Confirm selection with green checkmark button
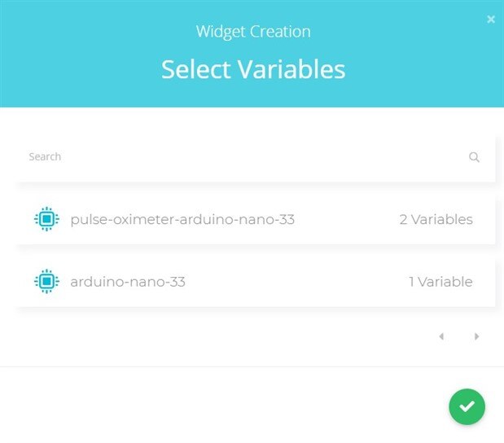 click(x=467, y=406)
